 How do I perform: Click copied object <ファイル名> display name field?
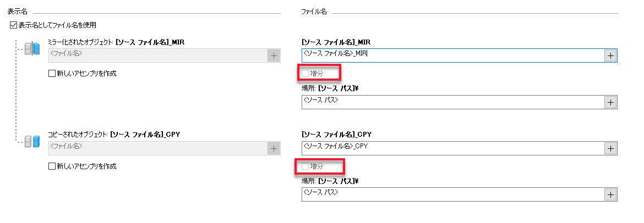[x=157, y=148]
